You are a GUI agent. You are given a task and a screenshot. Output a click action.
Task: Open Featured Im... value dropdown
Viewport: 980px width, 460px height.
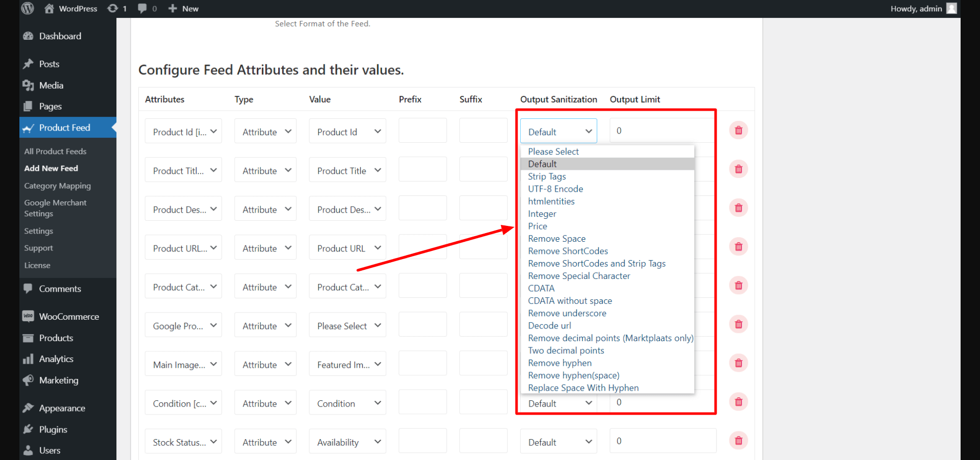[348, 364]
